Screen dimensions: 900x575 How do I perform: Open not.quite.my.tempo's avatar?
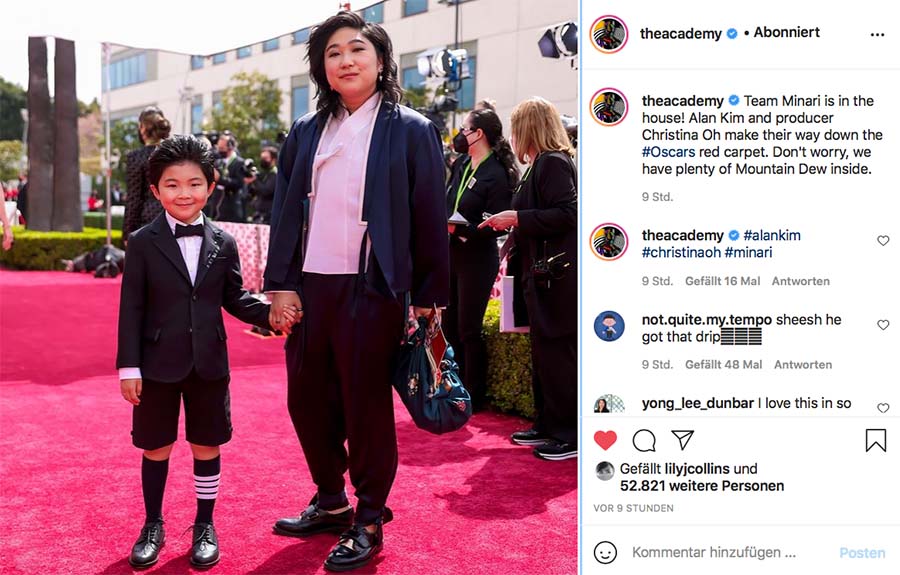(609, 326)
